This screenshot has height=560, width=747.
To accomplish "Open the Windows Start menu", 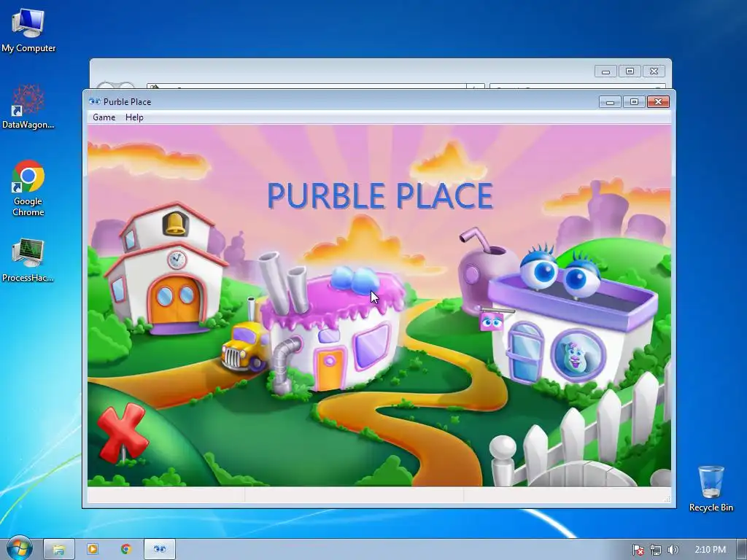I will pos(19,548).
